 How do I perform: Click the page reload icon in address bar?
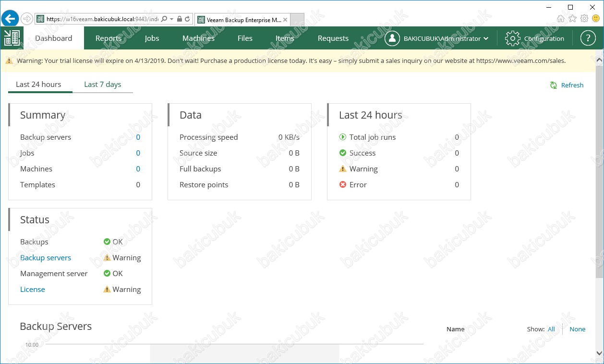(187, 19)
